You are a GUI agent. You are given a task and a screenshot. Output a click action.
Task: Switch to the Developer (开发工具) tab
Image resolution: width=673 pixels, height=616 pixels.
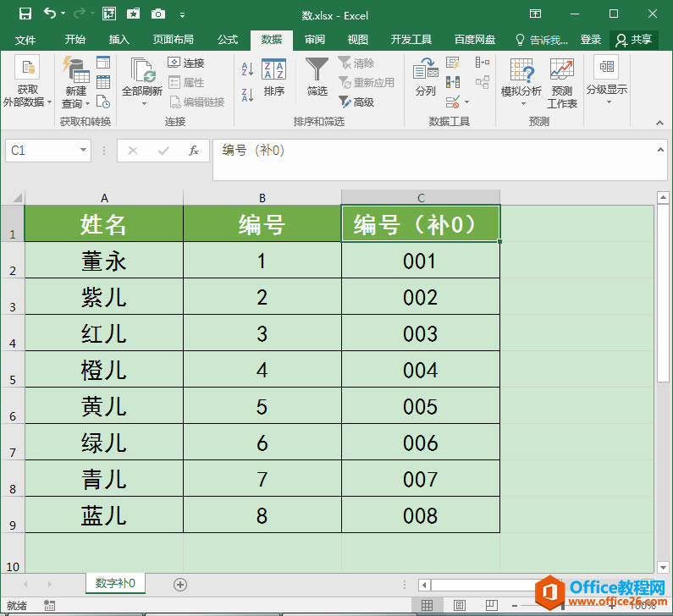tap(411, 40)
